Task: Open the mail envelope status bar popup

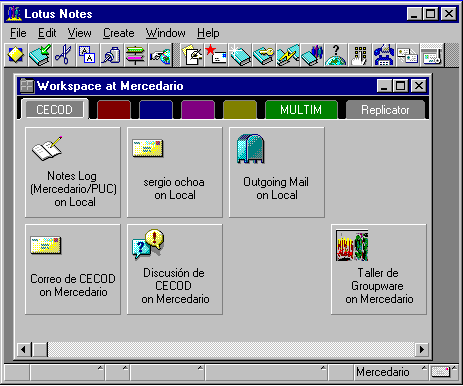Action: (x=443, y=372)
